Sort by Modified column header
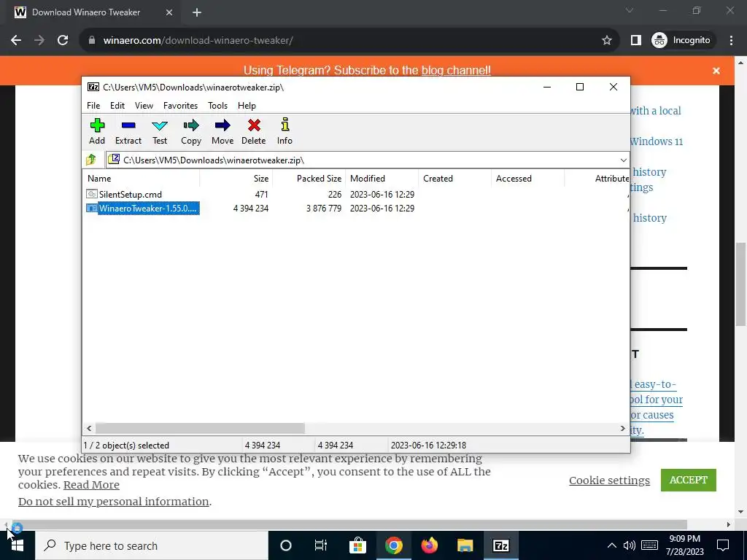This screenshot has width=747, height=560. (x=382, y=179)
